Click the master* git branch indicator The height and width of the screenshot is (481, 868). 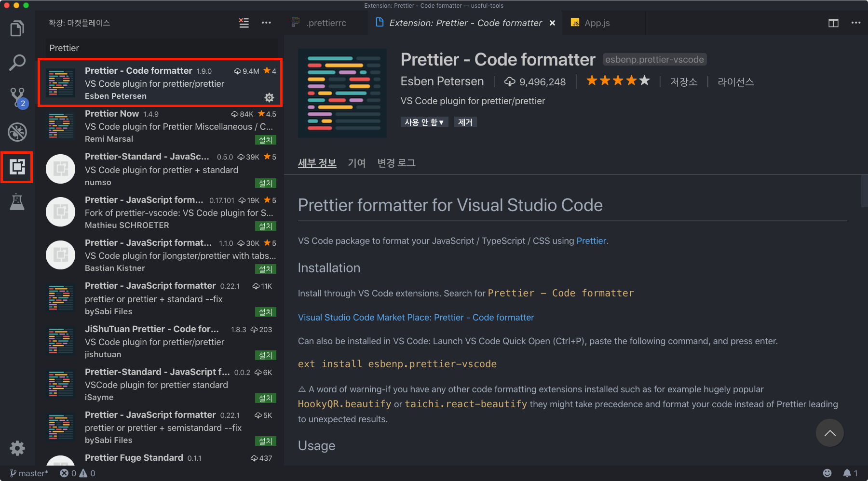coord(29,473)
